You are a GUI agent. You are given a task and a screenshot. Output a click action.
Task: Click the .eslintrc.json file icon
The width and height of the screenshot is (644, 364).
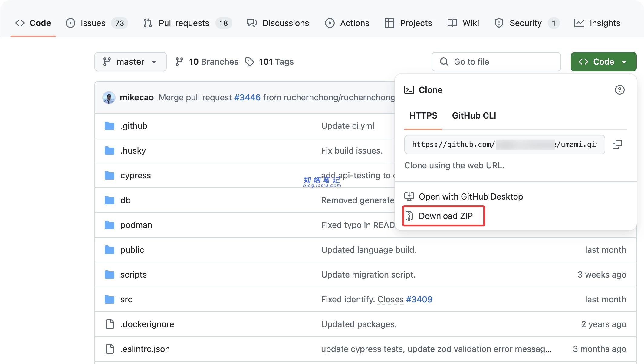coord(110,349)
